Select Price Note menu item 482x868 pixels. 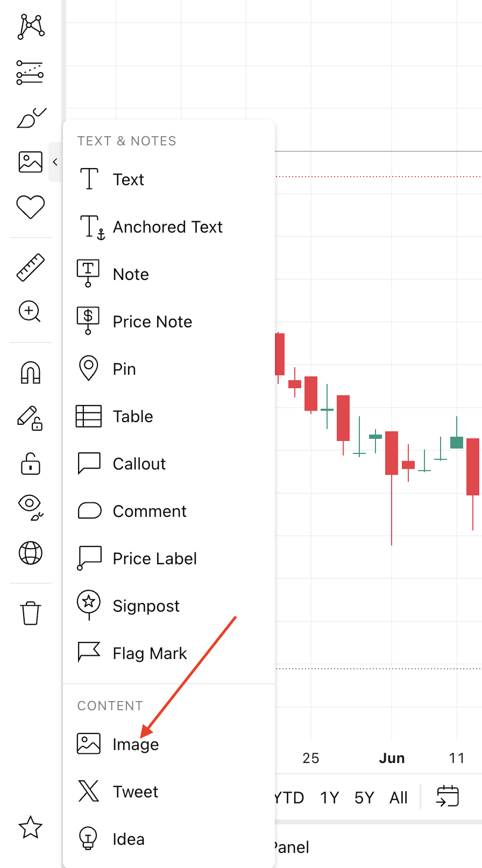pos(152,322)
